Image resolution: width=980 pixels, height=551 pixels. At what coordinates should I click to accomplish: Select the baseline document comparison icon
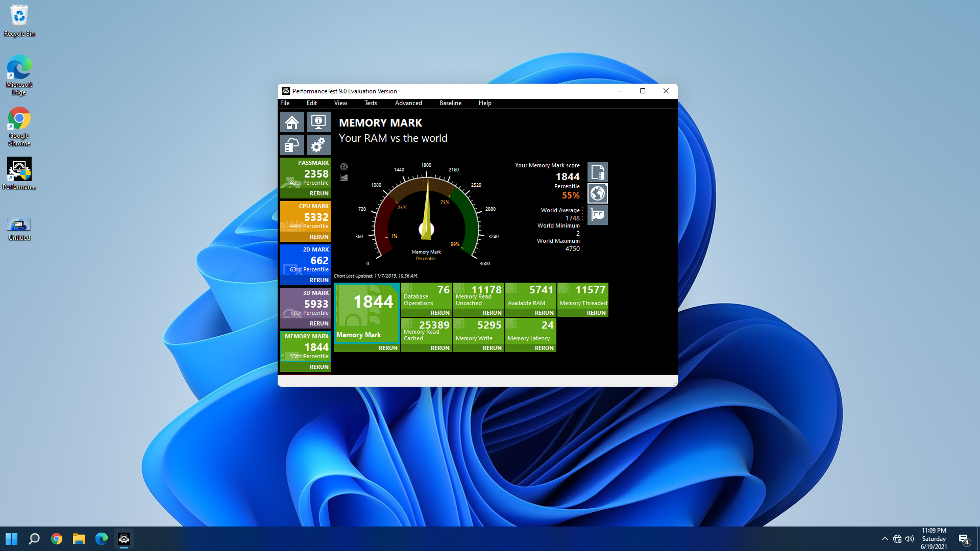point(598,172)
